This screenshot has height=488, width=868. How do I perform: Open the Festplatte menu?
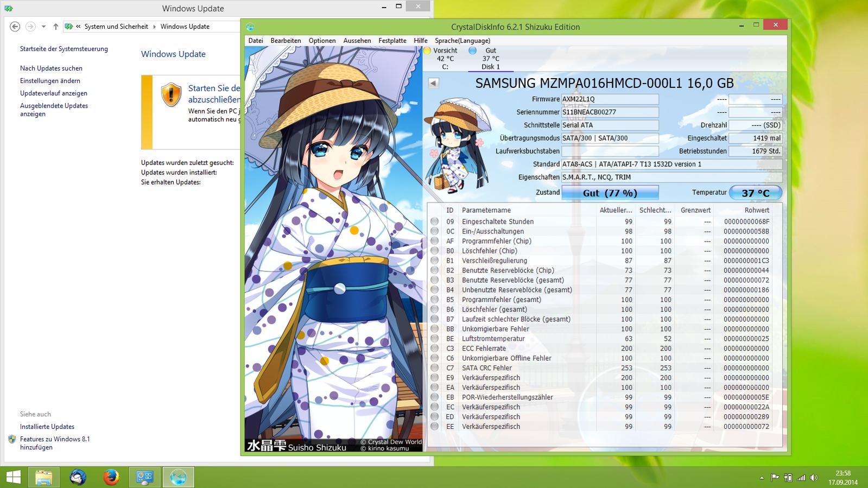pyautogui.click(x=392, y=40)
